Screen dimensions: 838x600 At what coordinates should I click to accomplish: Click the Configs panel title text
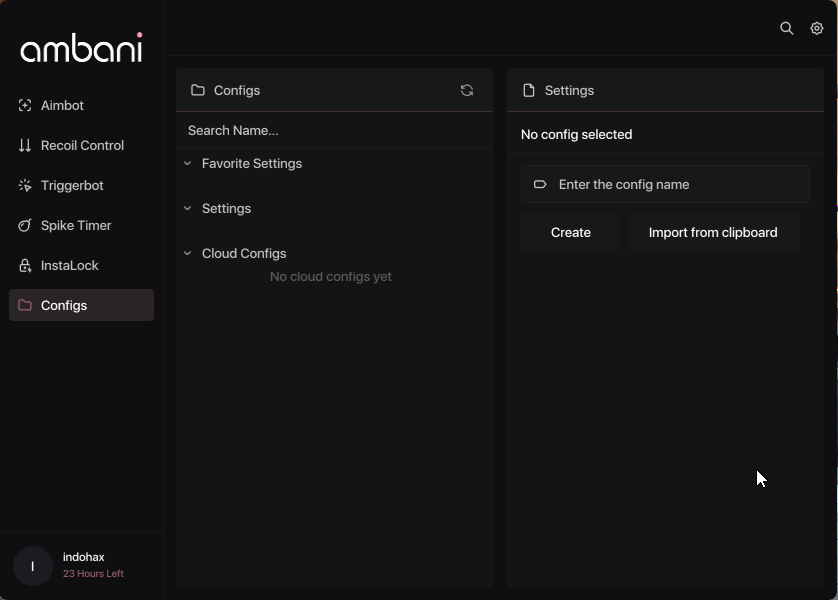(x=237, y=90)
